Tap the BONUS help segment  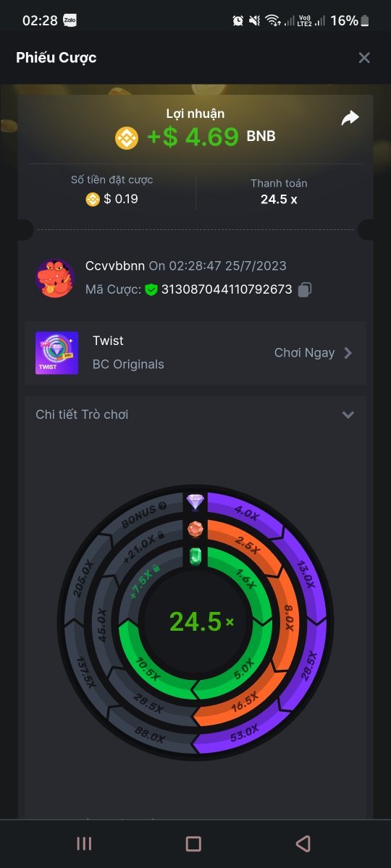pyautogui.click(x=144, y=514)
